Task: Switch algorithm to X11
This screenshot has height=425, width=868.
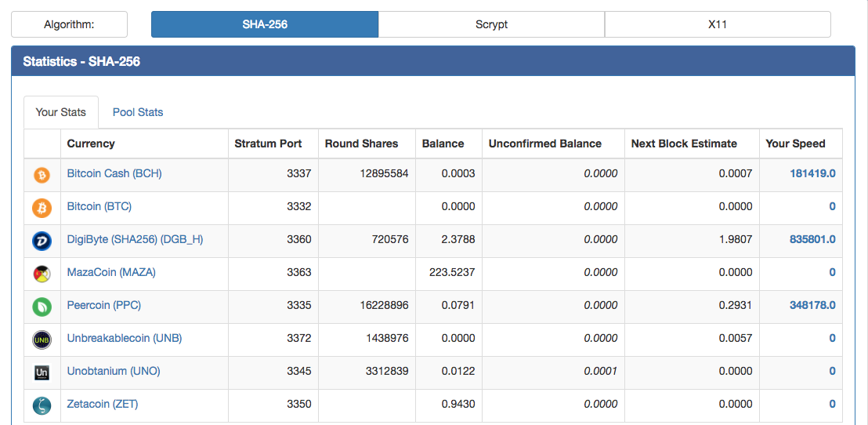Action: click(x=718, y=24)
